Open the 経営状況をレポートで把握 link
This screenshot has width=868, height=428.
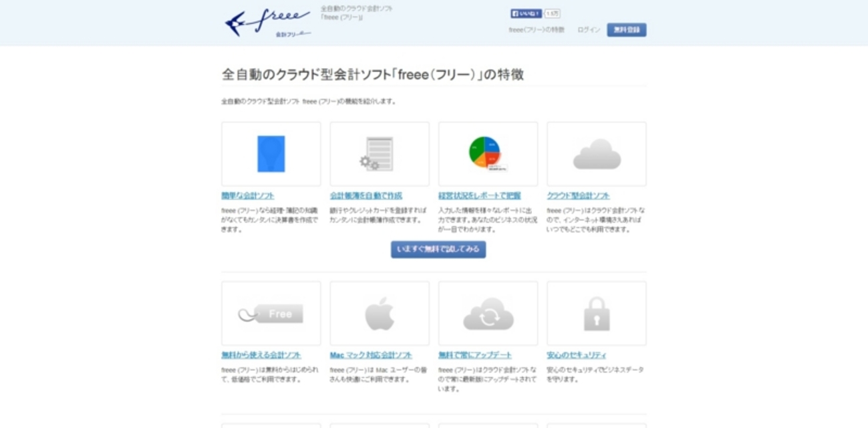point(479,196)
